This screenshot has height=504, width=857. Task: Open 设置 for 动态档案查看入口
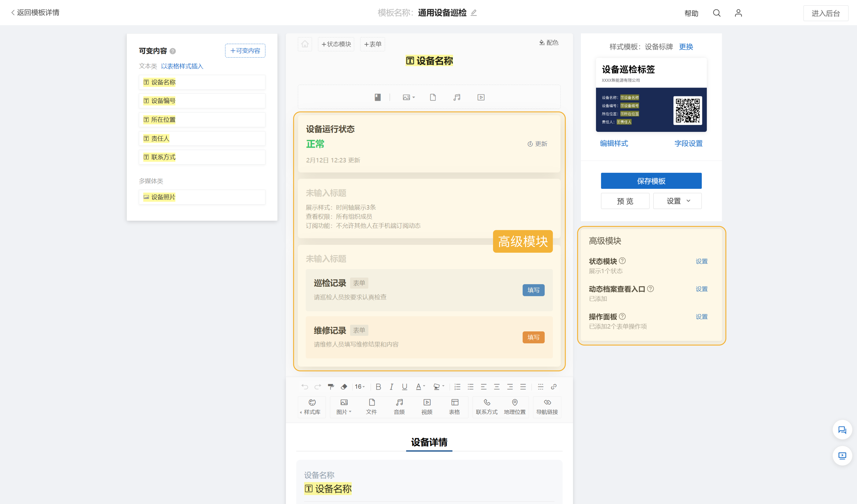tap(701, 289)
